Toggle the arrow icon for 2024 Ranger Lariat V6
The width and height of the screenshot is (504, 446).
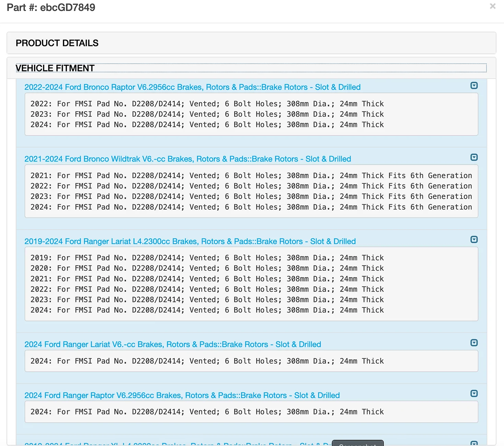(x=474, y=343)
